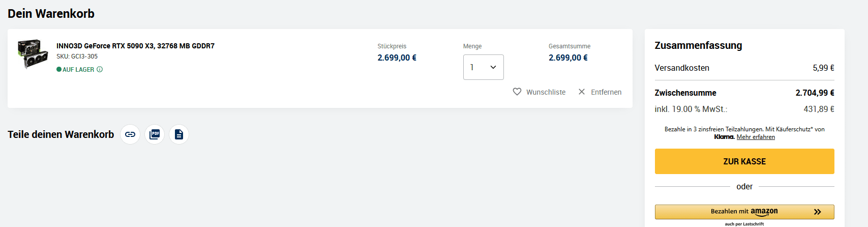
Task: Open the info icon beside AUF LAGER
Action: point(100,69)
